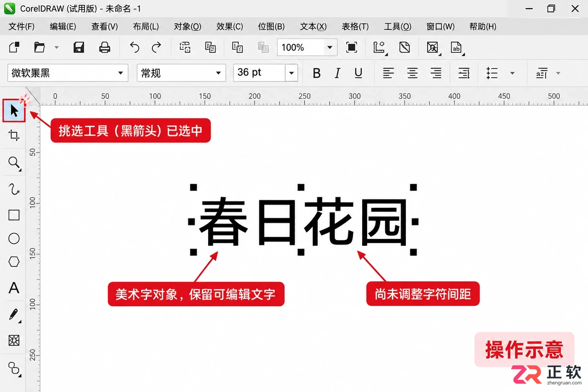
Task: Open the 文件(F) menu
Action: (22, 27)
